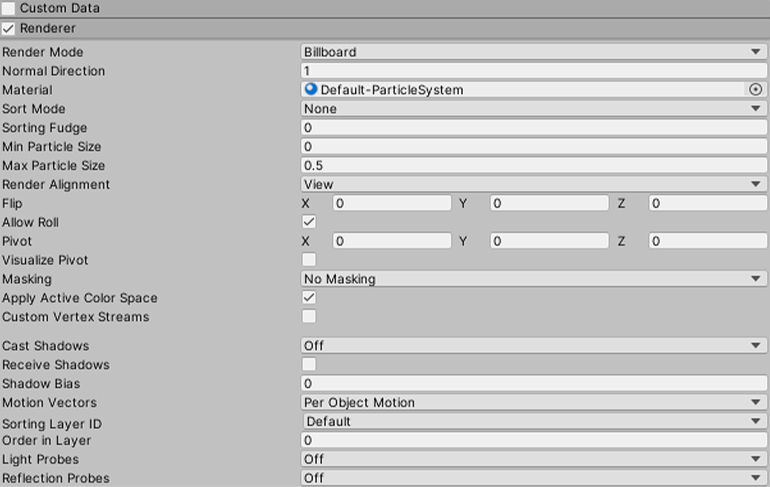The height and width of the screenshot is (487, 770).
Task: Check the Custom Vertex Streams box
Action: (x=309, y=317)
